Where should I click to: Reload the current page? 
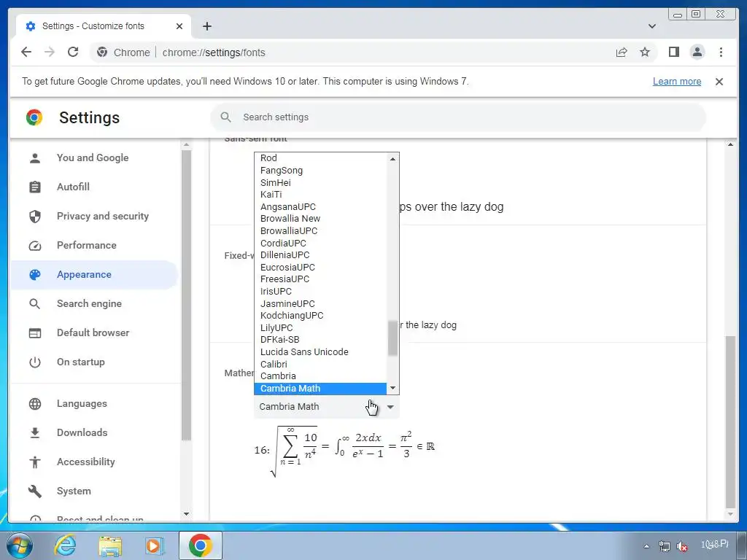(x=73, y=52)
